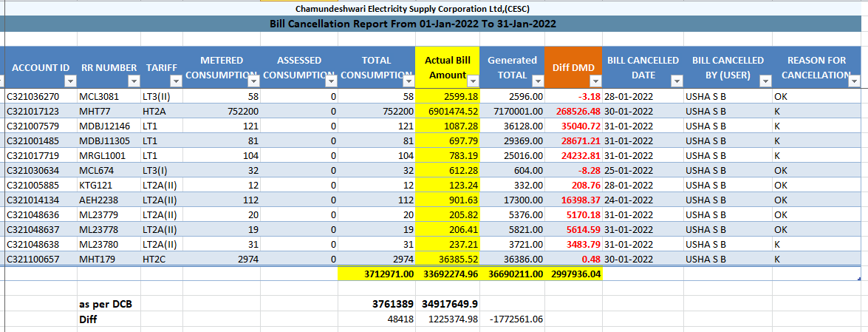
Task: Select tariff cell HT2A
Action: [x=162, y=111]
